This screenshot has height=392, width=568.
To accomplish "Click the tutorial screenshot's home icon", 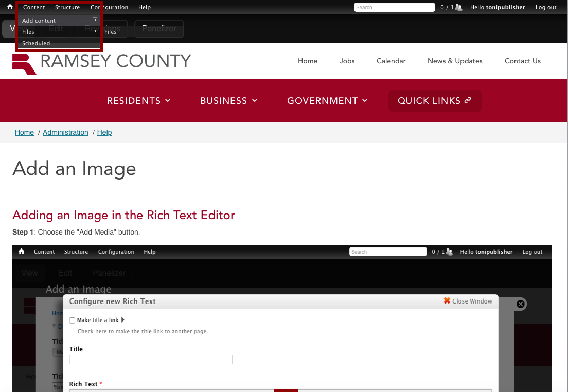I will [22, 251].
